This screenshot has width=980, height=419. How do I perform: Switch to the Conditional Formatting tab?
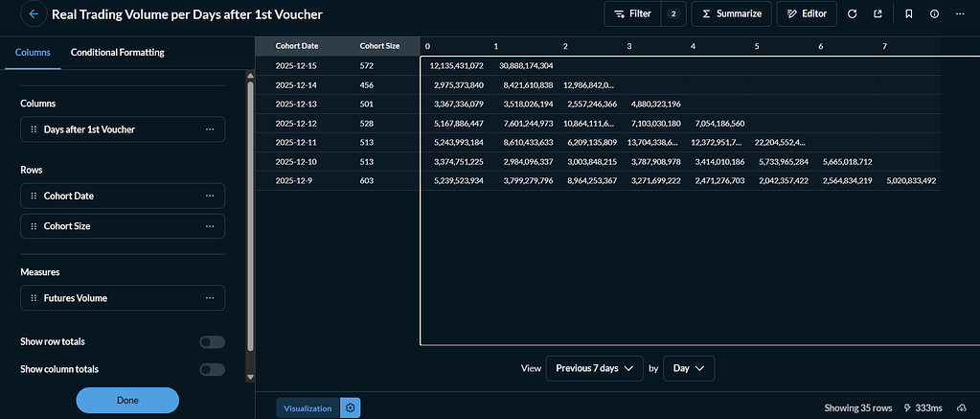click(x=118, y=53)
